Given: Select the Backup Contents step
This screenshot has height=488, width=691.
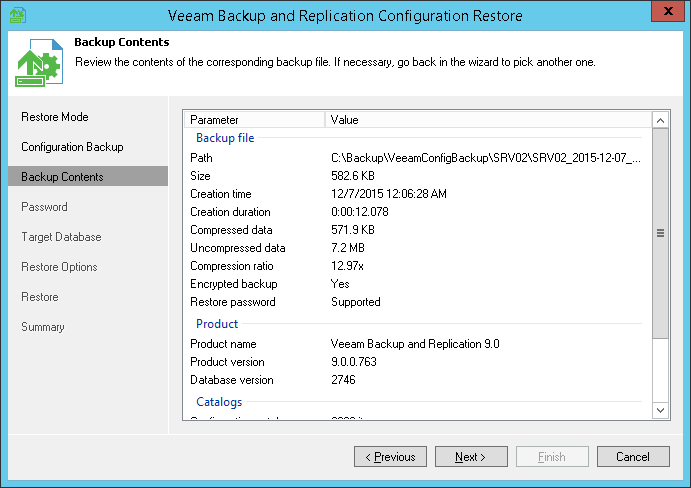Looking at the screenshot, I should pos(62,177).
